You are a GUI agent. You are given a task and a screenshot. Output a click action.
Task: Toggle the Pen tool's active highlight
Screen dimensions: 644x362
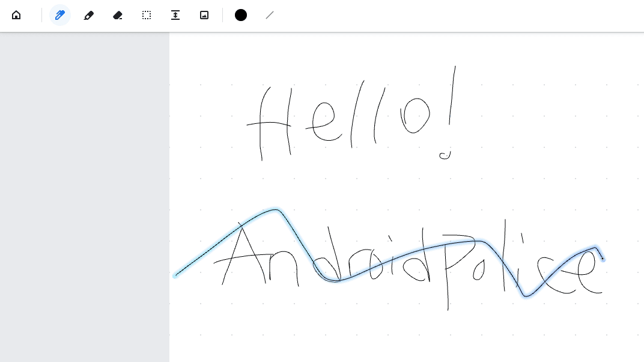59,15
